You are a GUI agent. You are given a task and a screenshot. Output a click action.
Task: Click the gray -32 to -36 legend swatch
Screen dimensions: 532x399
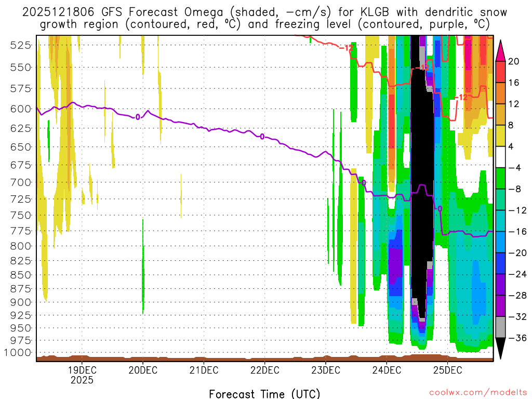coord(500,327)
